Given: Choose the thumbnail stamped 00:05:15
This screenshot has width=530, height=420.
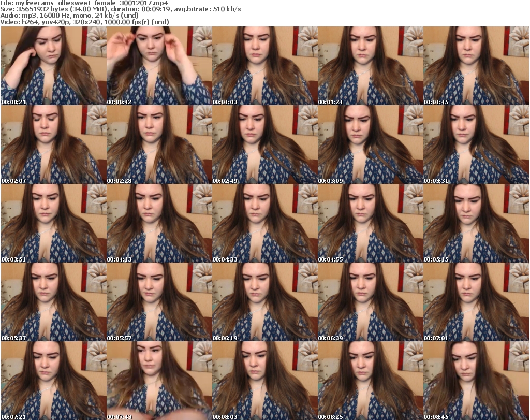Looking at the screenshot, I should (x=476, y=224).
